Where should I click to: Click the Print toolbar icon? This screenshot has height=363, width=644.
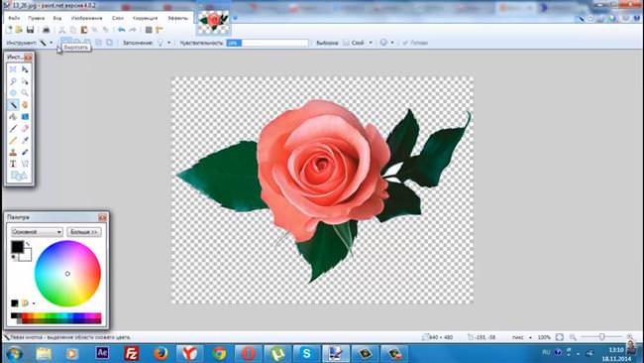[46, 30]
